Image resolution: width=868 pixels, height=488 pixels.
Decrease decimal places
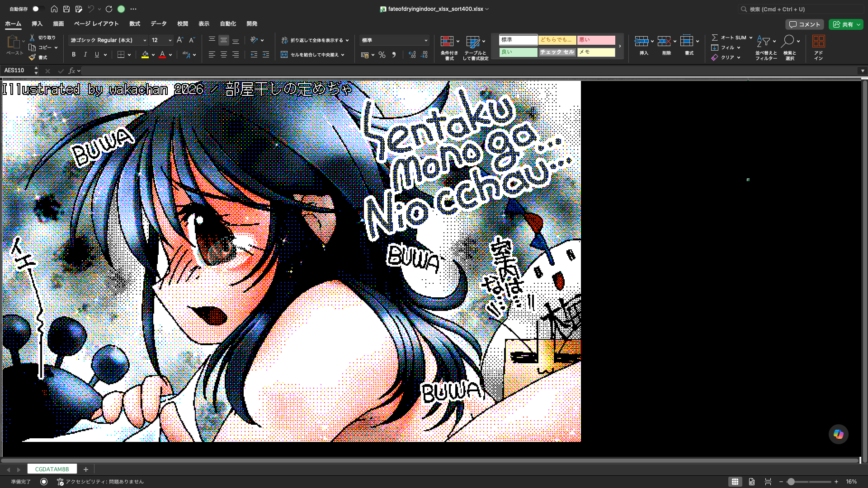tap(424, 55)
